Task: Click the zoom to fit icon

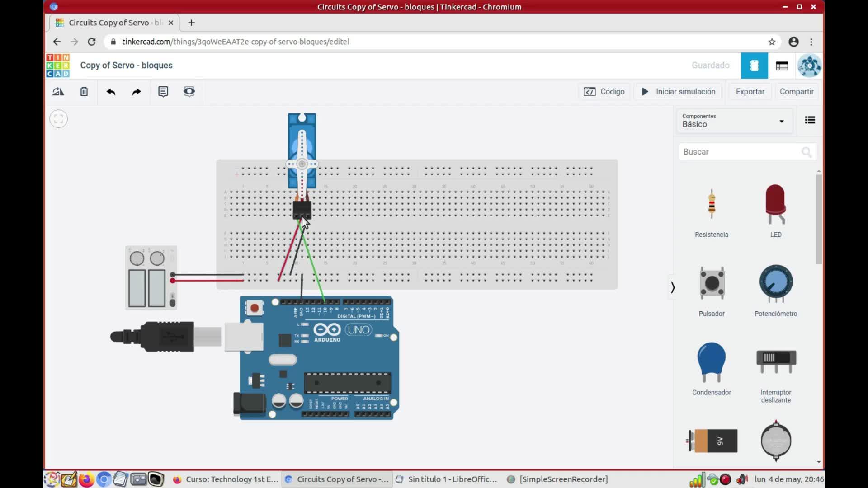Action: (x=58, y=119)
